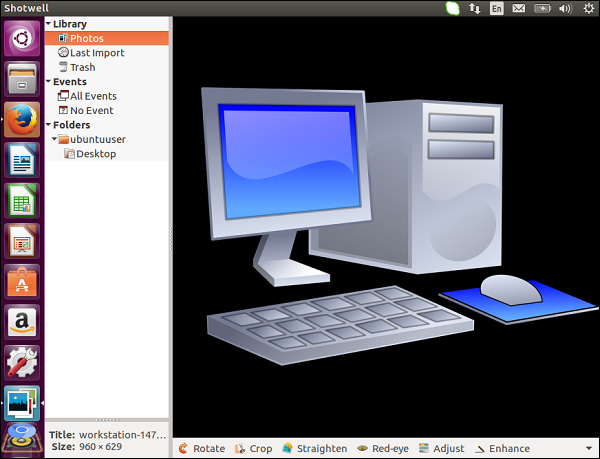Collapse the Folders section

coord(49,125)
